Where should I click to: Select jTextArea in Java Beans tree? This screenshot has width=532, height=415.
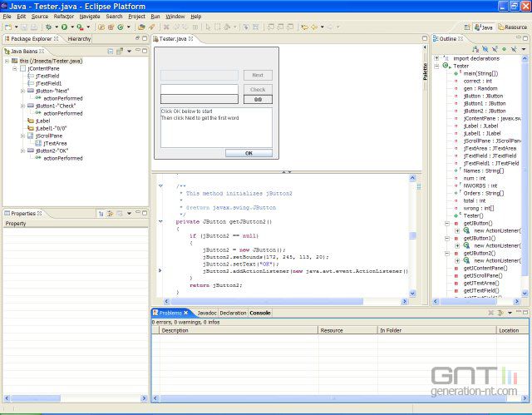coord(55,143)
